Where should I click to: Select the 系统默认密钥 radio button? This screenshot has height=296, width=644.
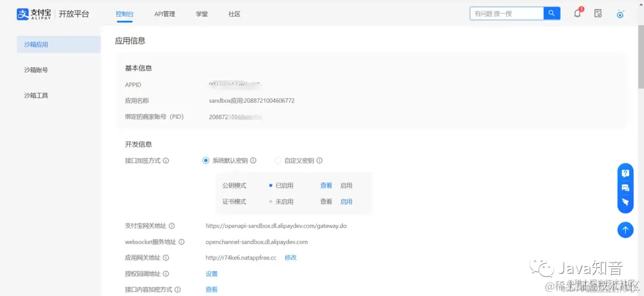(206, 161)
